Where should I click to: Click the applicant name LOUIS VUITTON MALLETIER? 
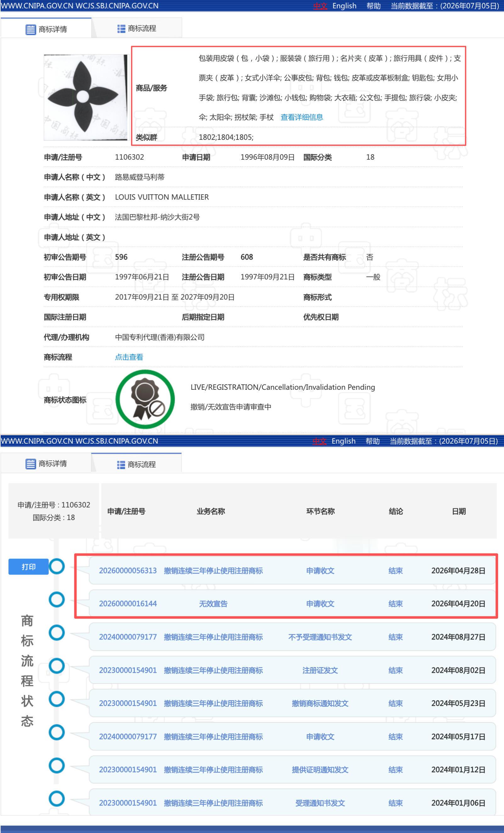(162, 197)
